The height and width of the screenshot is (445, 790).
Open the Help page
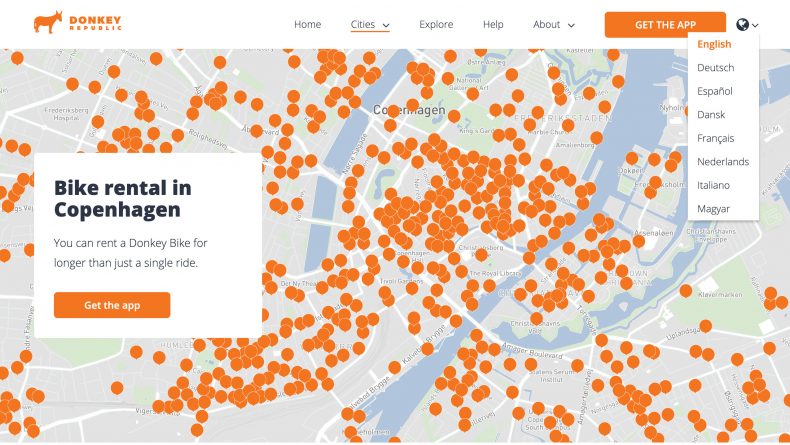click(493, 24)
